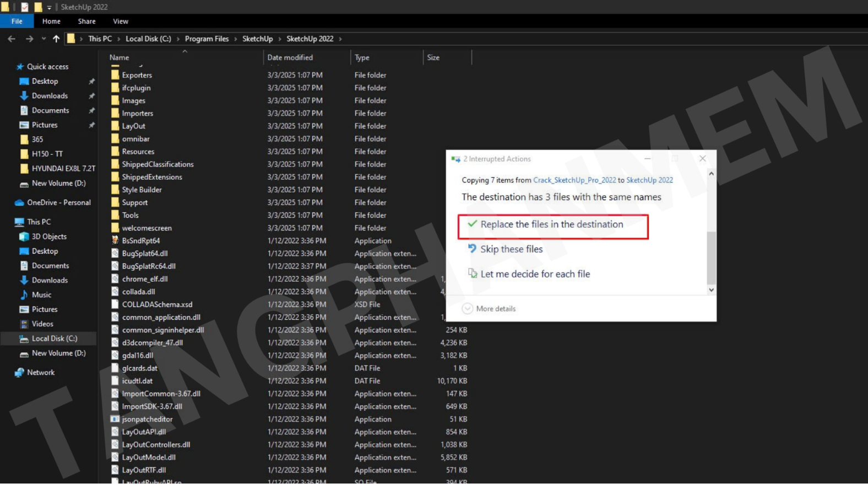This screenshot has height=489, width=868.
Task: Choose Let me decide for each file
Action: coord(529,274)
